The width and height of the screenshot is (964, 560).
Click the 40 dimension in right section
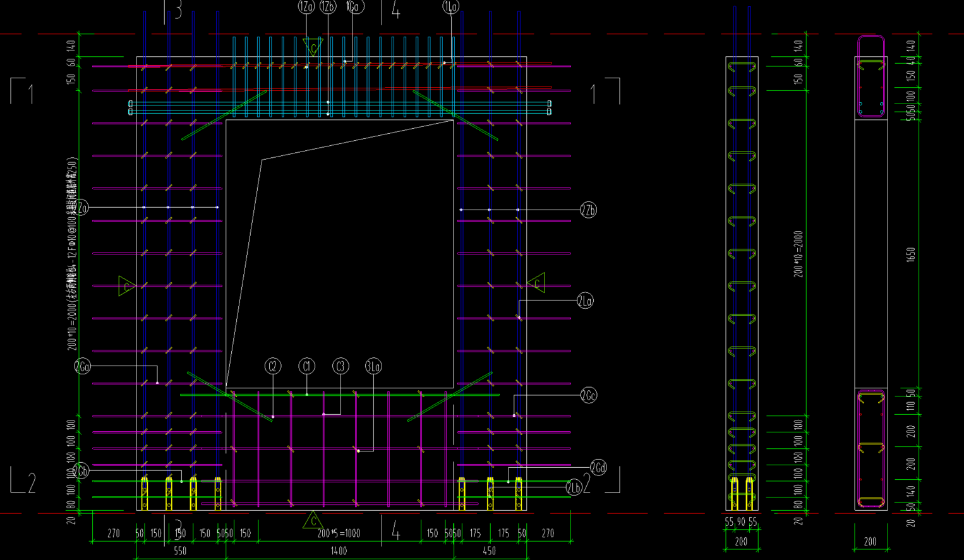pyautogui.click(x=910, y=61)
